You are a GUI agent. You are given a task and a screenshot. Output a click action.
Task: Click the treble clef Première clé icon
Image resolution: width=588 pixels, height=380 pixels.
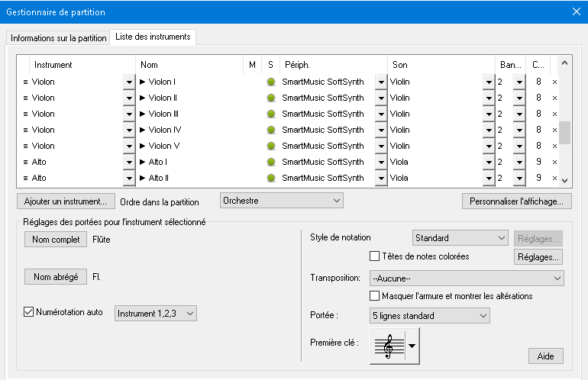(388, 346)
